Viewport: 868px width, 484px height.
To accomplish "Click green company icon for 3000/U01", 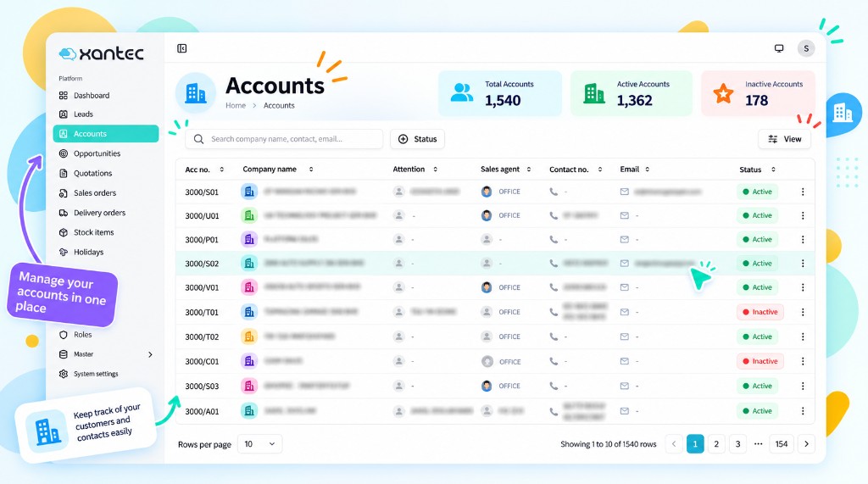I will (249, 215).
